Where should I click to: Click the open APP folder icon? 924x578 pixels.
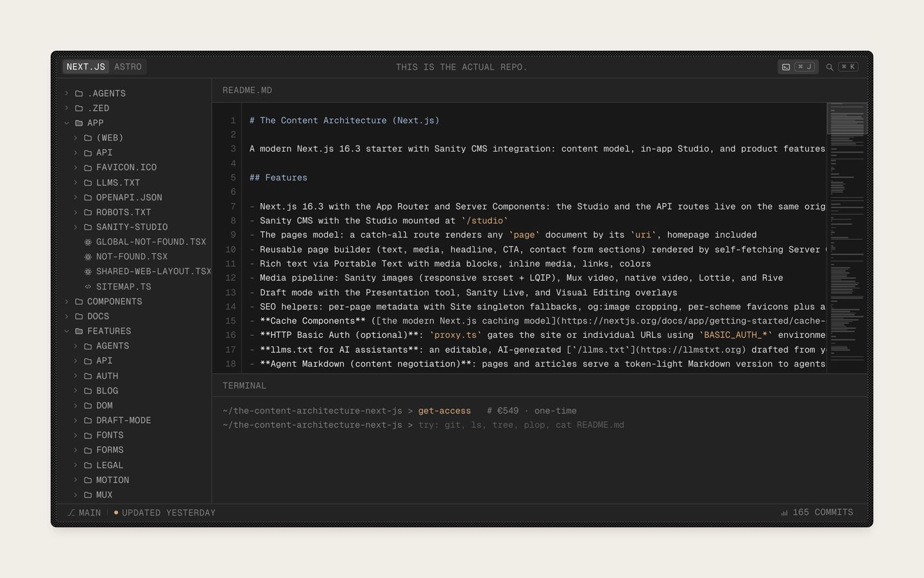[x=79, y=123]
